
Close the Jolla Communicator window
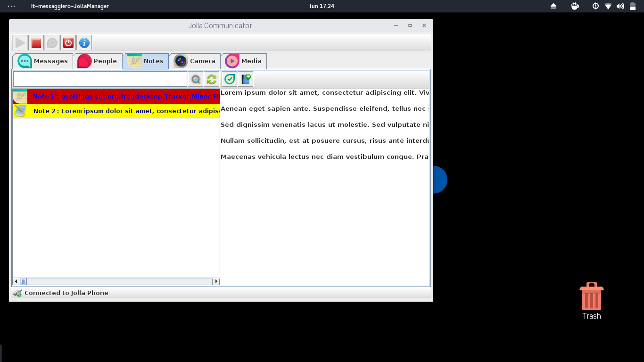click(424, 25)
